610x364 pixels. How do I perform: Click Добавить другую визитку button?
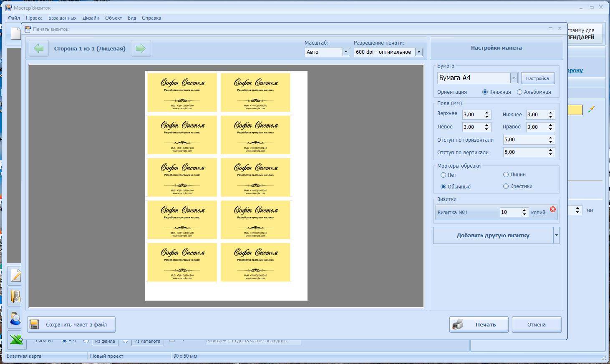coord(493,235)
